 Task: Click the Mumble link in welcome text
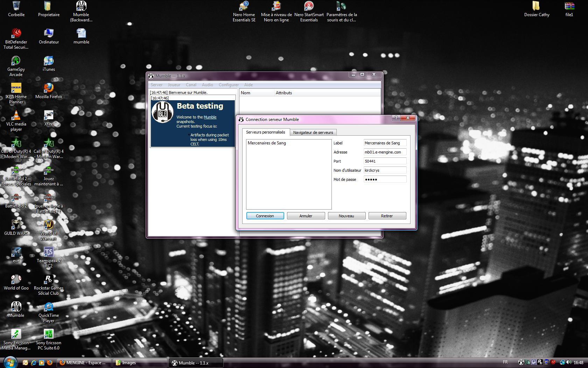coord(210,117)
